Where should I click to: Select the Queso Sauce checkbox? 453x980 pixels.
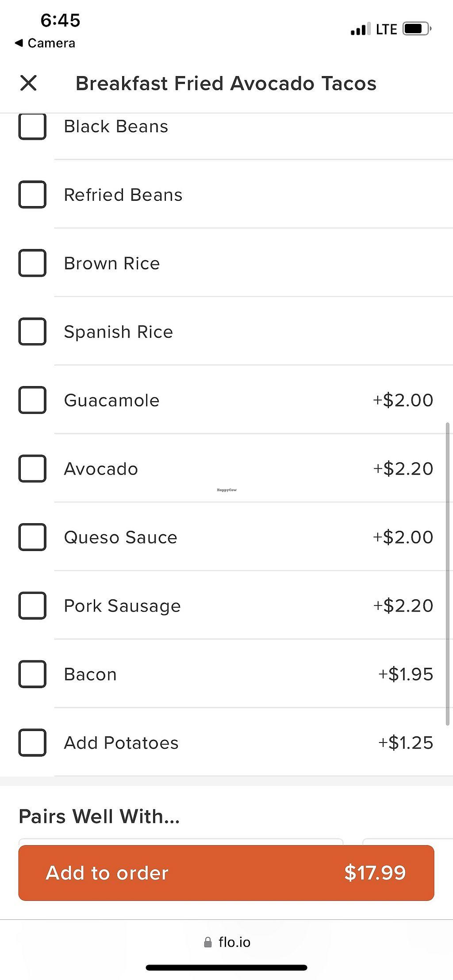point(32,537)
